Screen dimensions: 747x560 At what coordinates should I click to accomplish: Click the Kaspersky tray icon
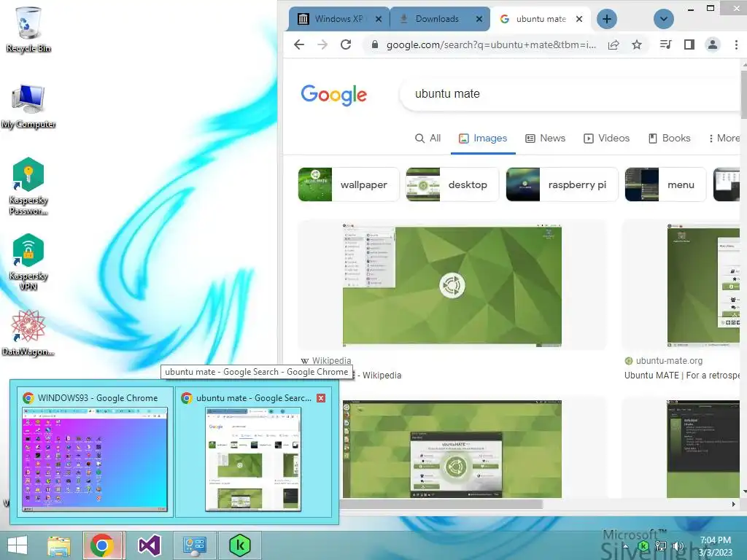click(643, 546)
